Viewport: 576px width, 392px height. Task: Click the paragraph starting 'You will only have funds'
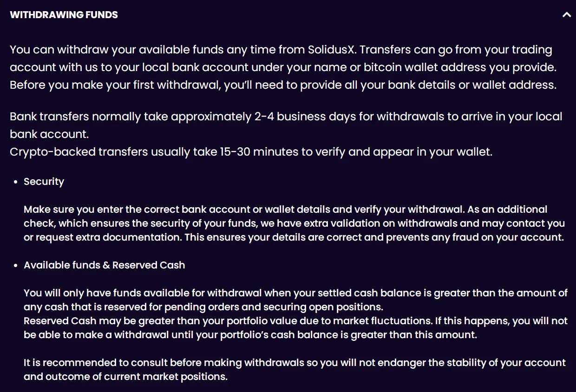tap(295, 300)
